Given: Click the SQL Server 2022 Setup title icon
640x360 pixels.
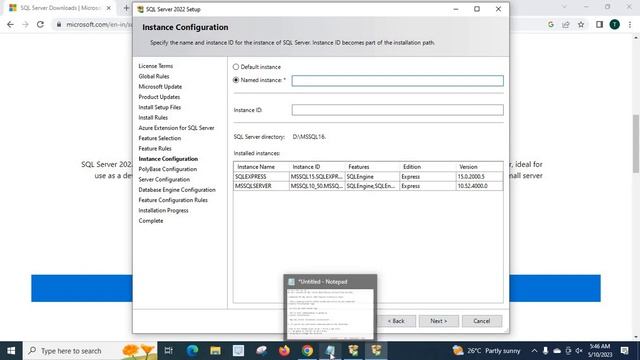Looking at the screenshot, I should pos(140,9).
